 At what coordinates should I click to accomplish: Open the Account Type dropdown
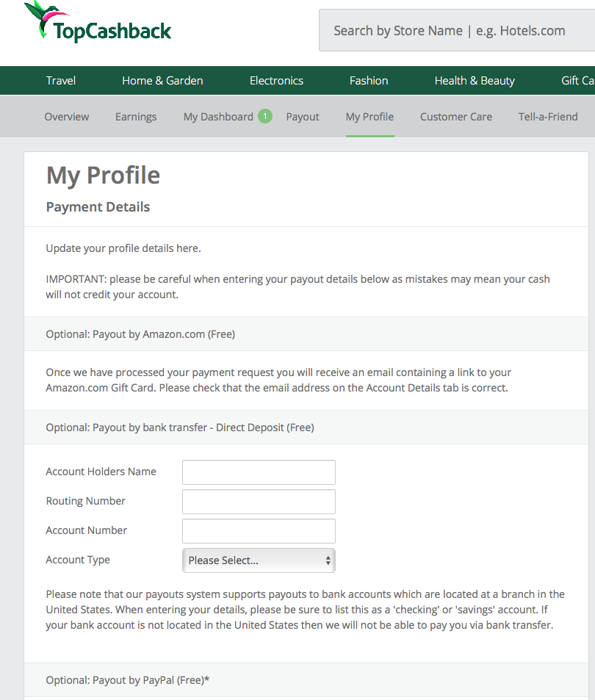(259, 560)
